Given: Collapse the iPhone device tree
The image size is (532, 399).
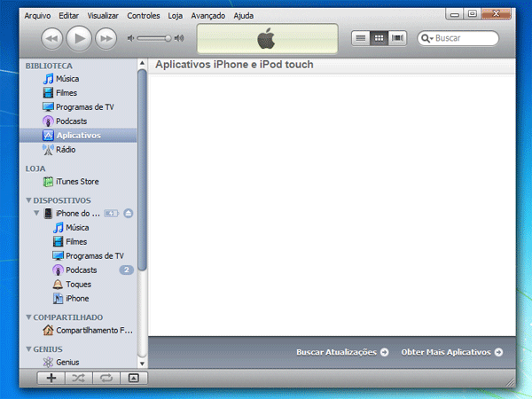Looking at the screenshot, I should [x=36, y=213].
